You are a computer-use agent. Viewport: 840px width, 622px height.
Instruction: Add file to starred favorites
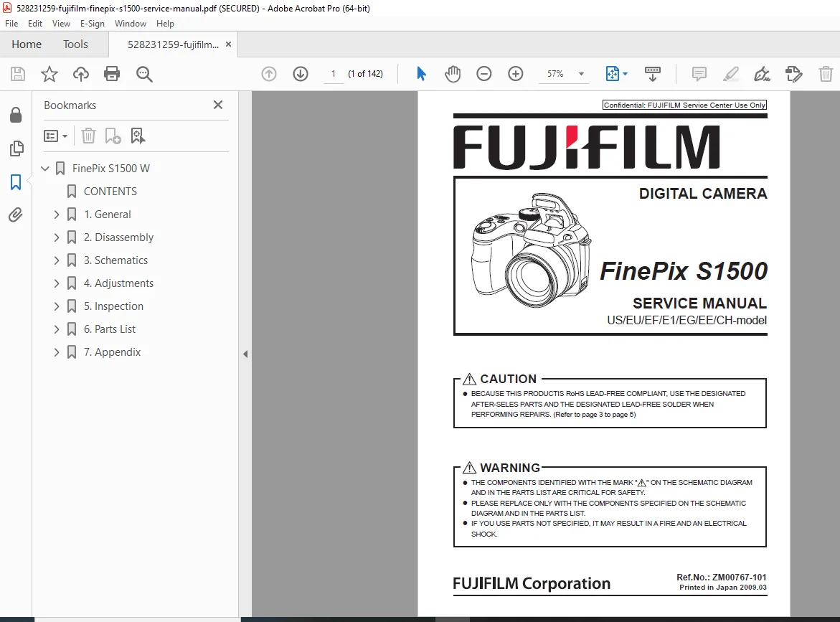tap(49, 74)
